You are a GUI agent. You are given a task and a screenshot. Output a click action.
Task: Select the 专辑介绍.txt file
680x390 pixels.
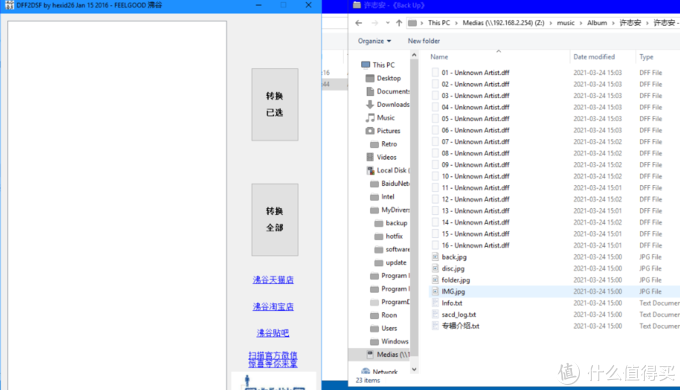[x=461, y=326]
